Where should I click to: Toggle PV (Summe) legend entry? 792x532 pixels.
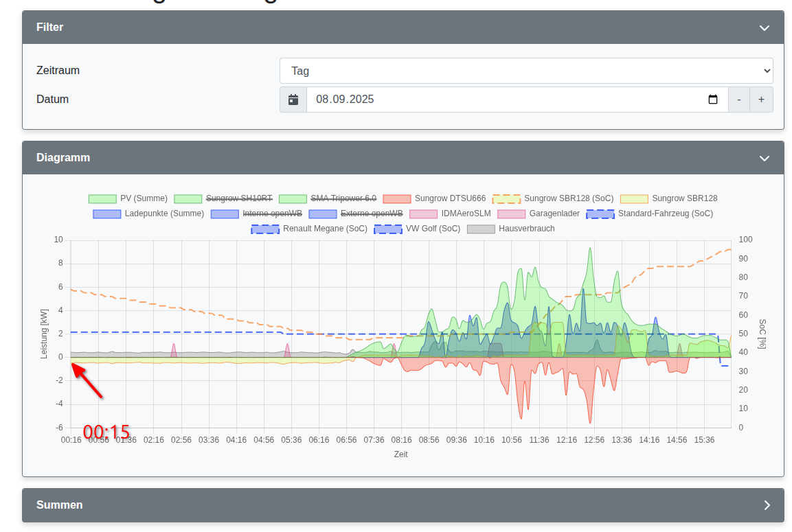(x=128, y=198)
